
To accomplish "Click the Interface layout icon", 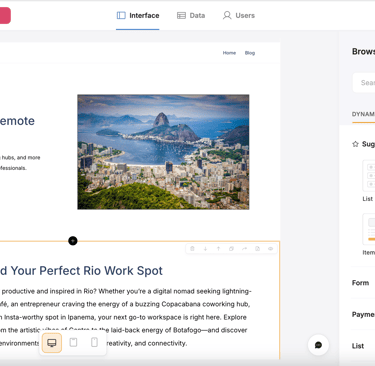I will click(x=121, y=16).
